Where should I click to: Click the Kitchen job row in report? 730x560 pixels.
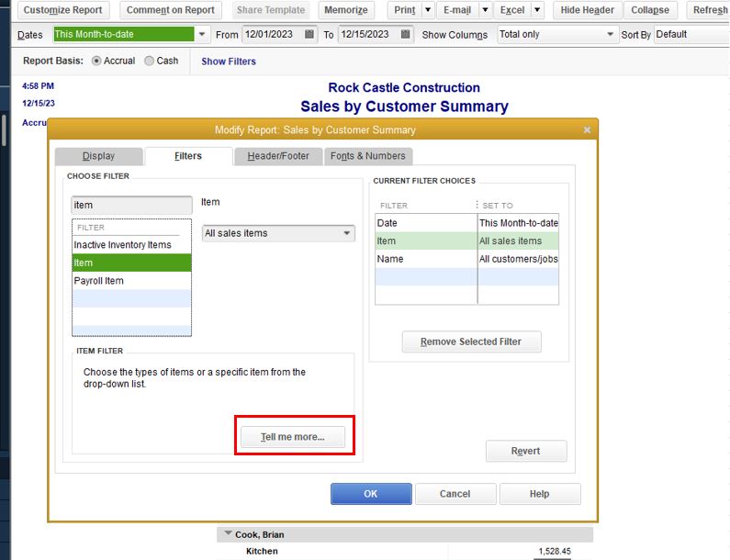point(262,551)
